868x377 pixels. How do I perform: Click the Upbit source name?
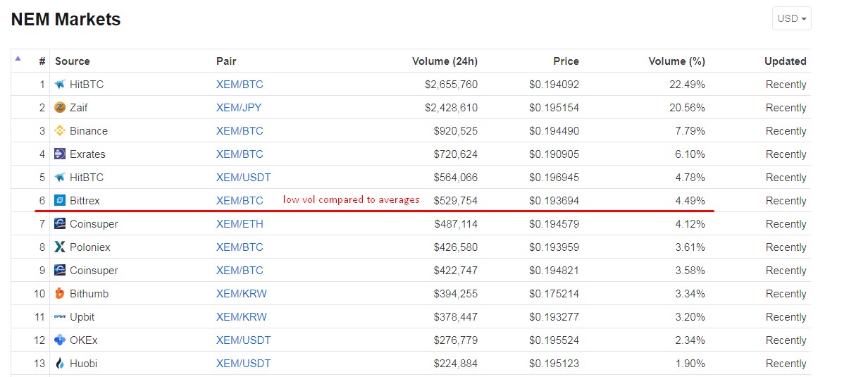click(x=82, y=317)
